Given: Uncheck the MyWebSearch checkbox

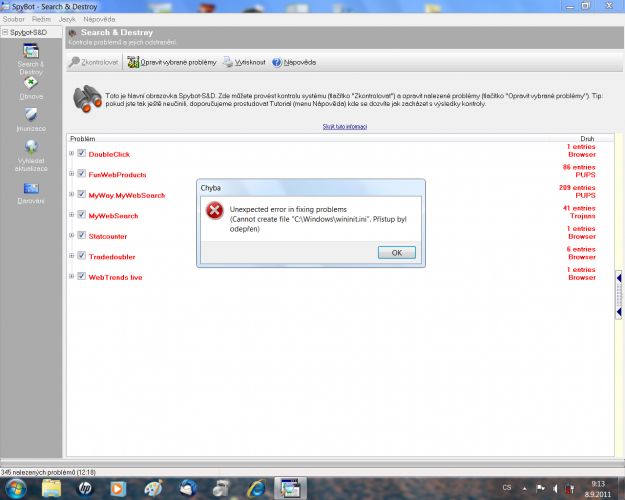Looking at the screenshot, I should [82, 215].
